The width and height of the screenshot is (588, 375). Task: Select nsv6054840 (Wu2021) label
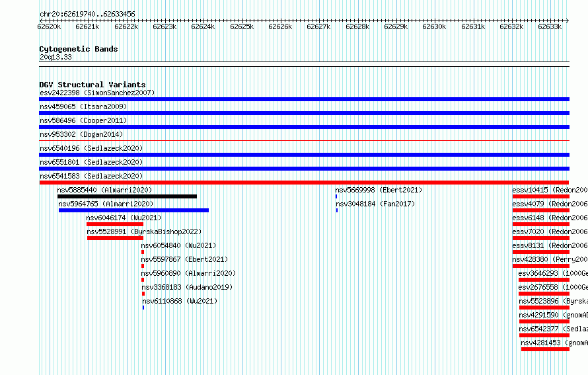click(178, 245)
